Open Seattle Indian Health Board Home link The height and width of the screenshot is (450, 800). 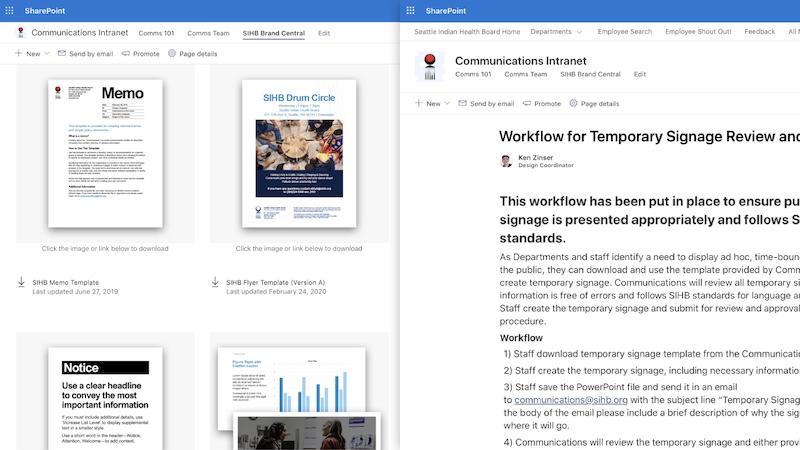[467, 32]
